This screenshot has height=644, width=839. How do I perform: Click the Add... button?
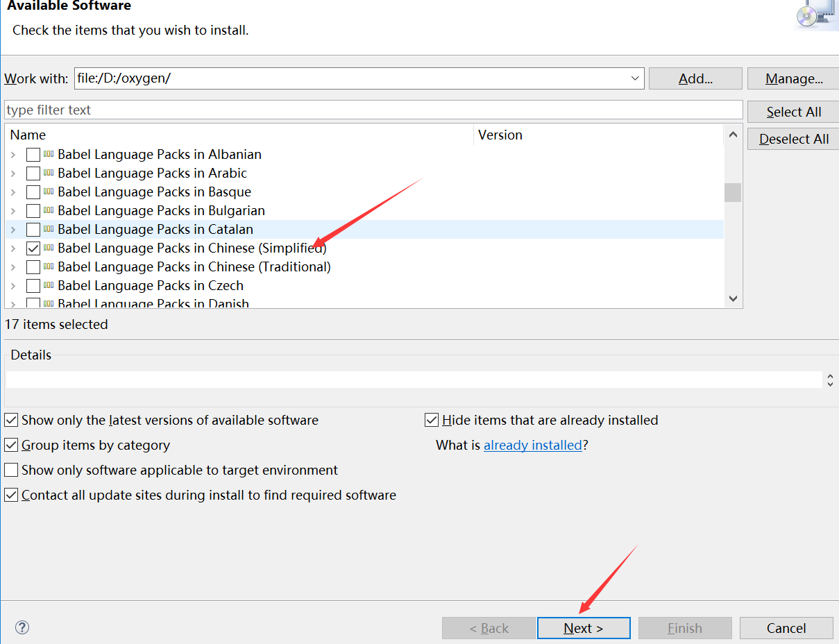pyautogui.click(x=695, y=78)
